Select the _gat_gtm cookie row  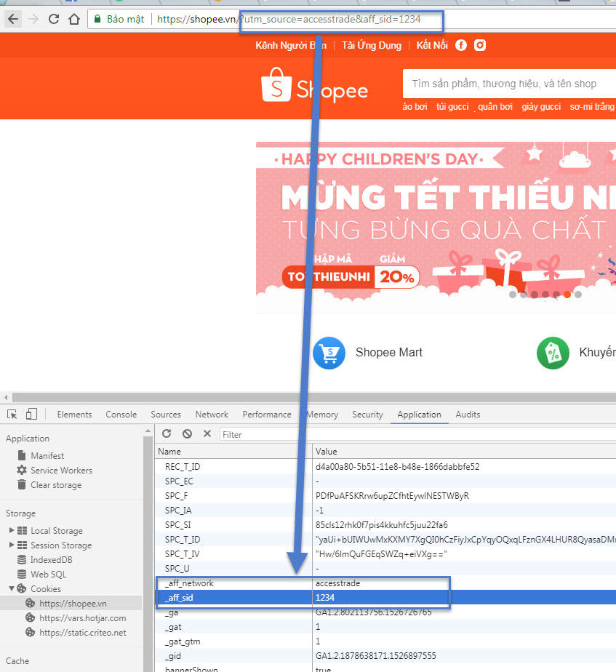pyautogui.click(x=385, y=641)
